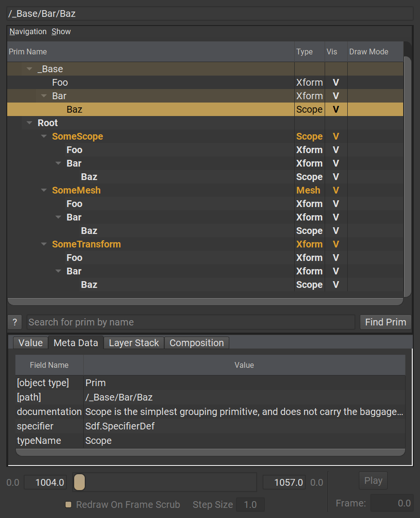Open the Value tab

(30, 343)
